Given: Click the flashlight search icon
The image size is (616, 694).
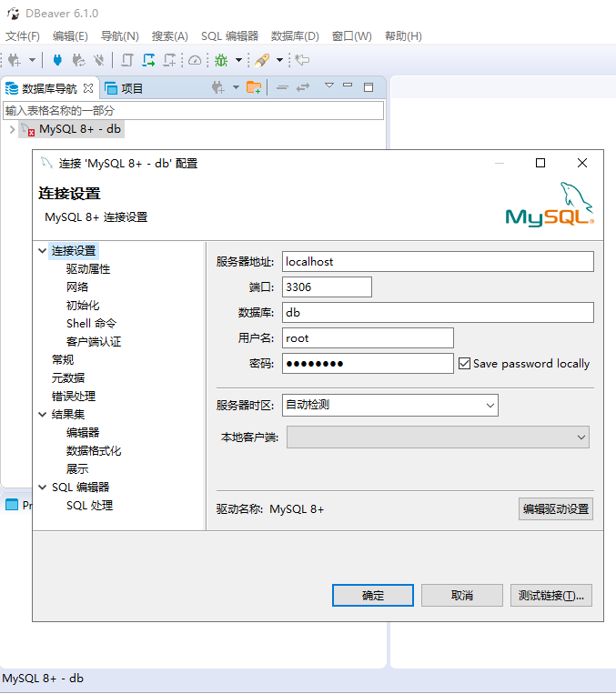Looking at the screenshot, I should pos(262,60).
